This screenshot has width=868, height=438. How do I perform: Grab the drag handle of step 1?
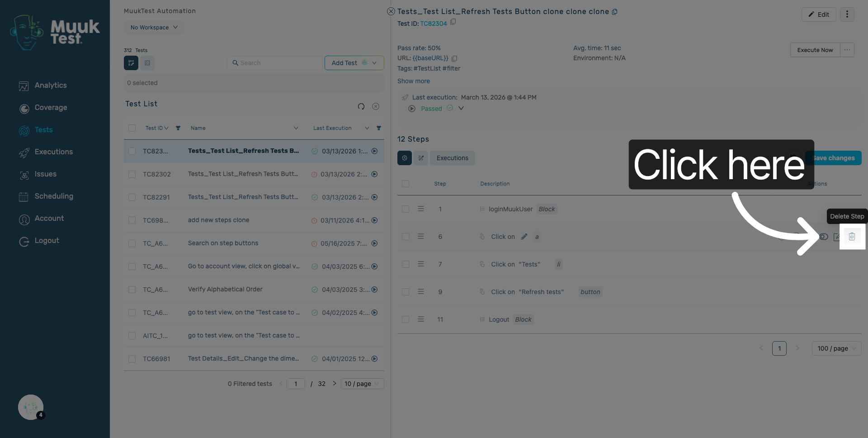421,209
